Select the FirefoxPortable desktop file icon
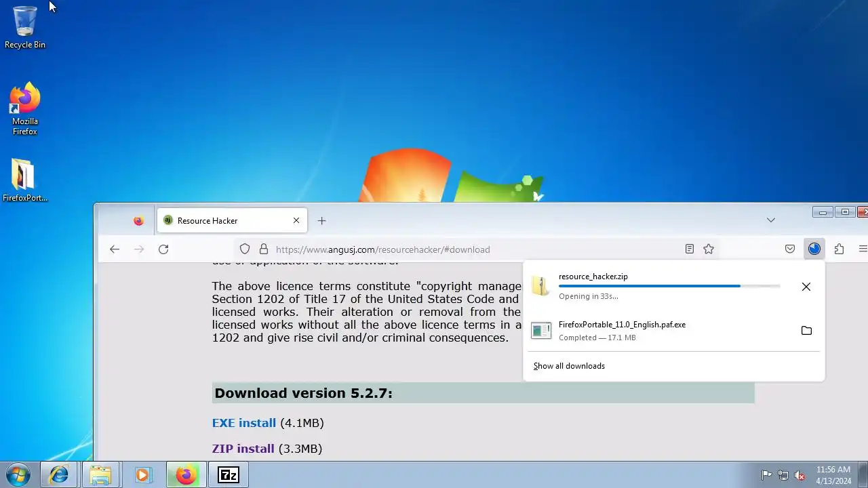The height and width of the screenshot is (488, 868). coord(25,180)
